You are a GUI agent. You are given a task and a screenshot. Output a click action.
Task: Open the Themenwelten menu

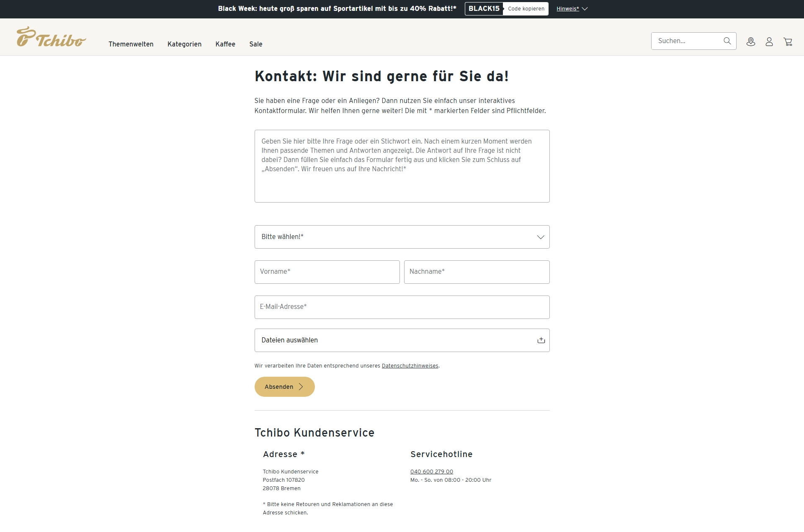tap(131, 44)
